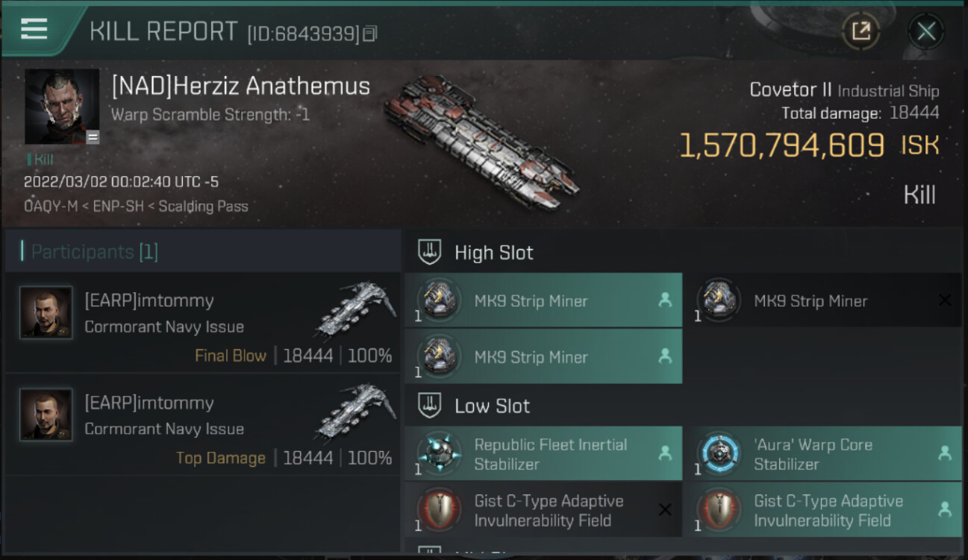Collapse the High Slot section
Image resolution: width=968 pixels, height=560 pixels.
429,252
